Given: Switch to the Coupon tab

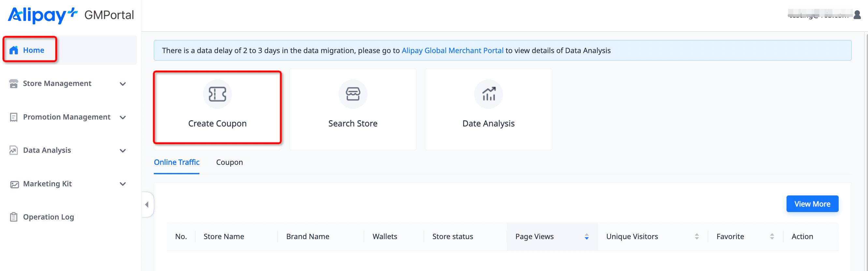Looking at the screenshot, I should (229, 162).
